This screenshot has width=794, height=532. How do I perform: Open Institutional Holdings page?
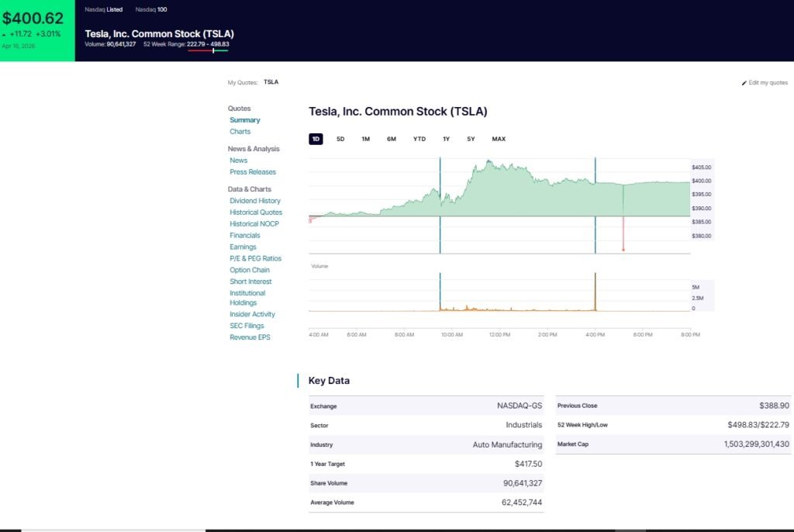247,298
